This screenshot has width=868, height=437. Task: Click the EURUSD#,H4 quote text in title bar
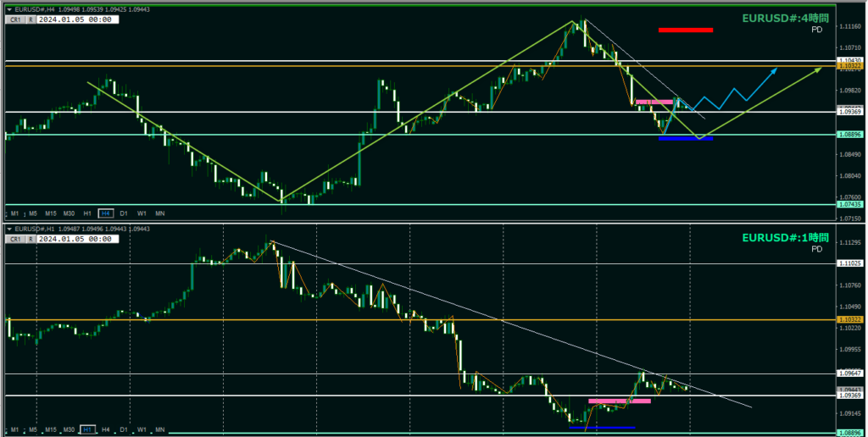tap(82, 9)
